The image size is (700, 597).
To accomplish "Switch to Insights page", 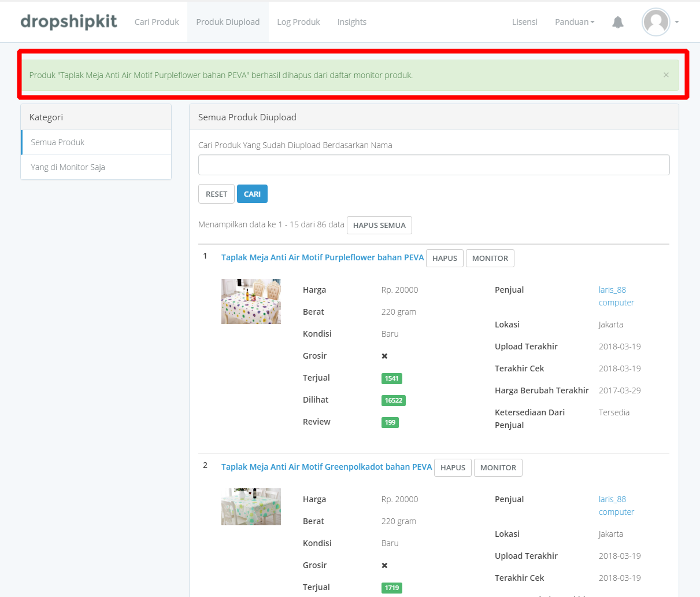I will 351,22.
